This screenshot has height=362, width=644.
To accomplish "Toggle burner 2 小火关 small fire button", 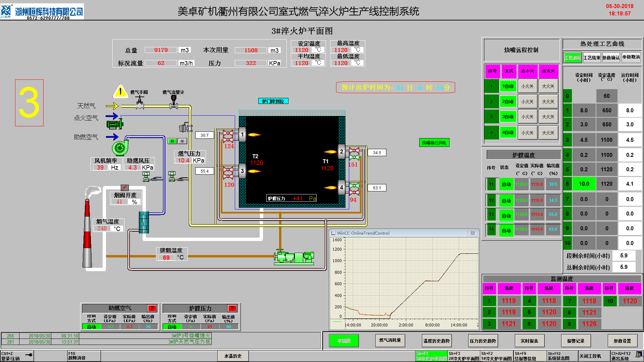I will [527, 102].
